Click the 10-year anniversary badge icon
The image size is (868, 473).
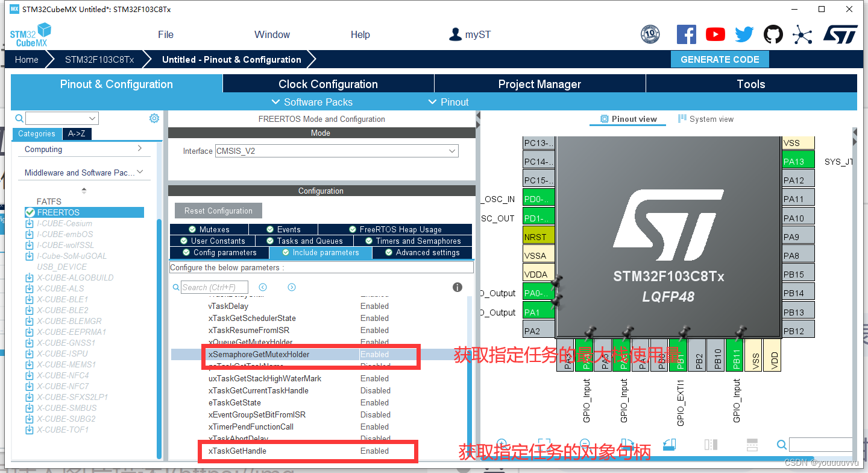[650, 34]
